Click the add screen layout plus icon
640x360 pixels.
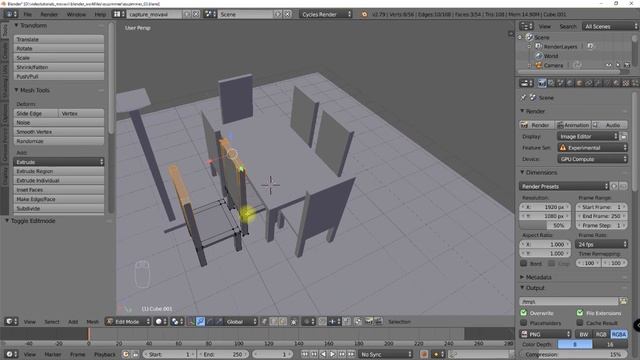(x=187, y=14)
